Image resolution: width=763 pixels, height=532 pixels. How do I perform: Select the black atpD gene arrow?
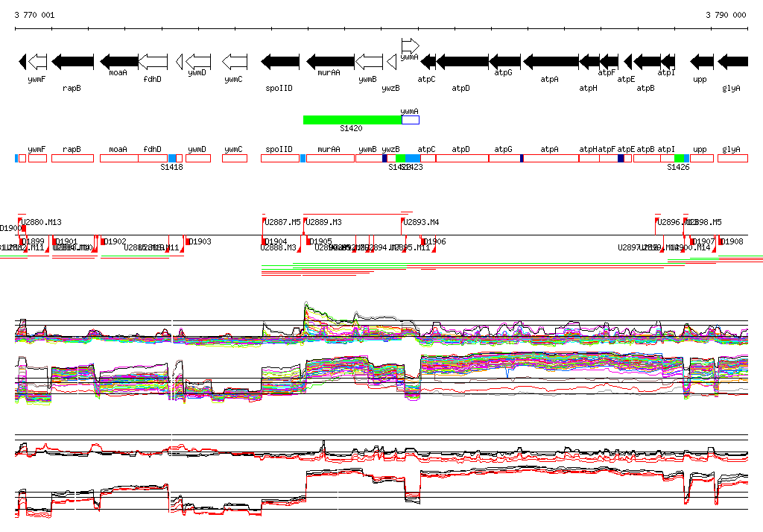pos(462,62)
